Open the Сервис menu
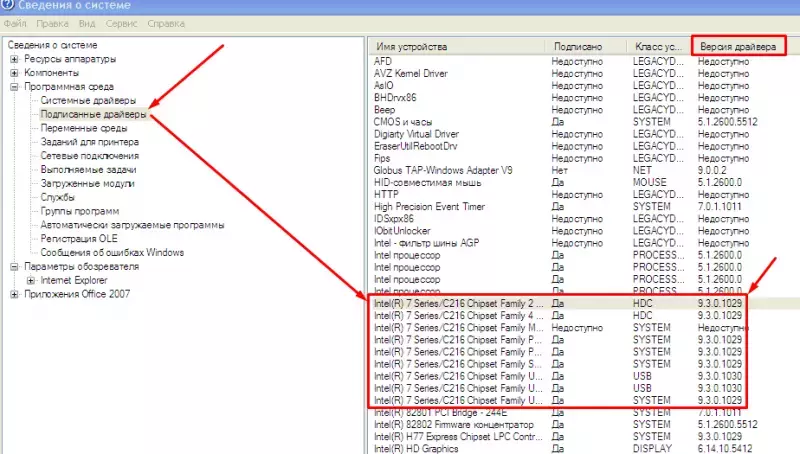This screenshot has width=800, height=454. point(121,23)
